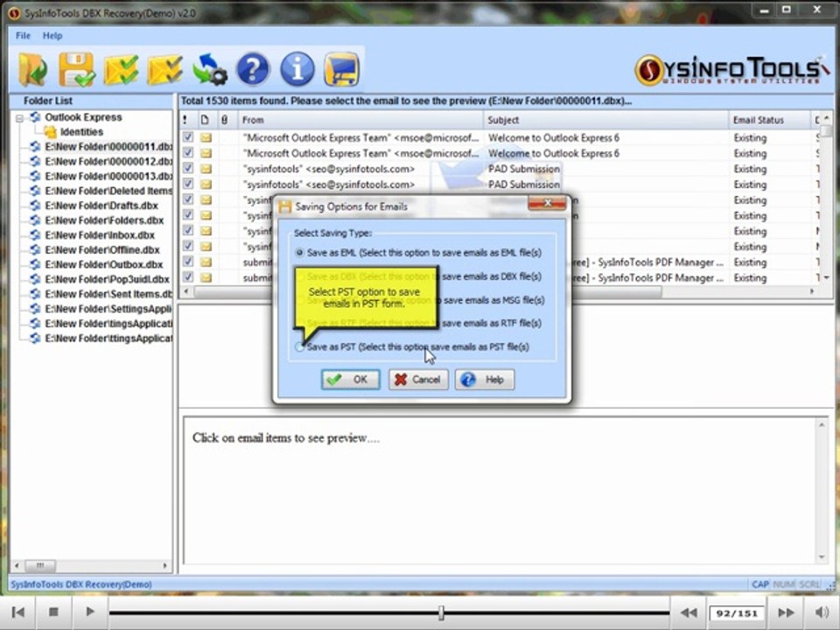
Task: Click the SysInfoTools logo
Action: click(731, 70)
